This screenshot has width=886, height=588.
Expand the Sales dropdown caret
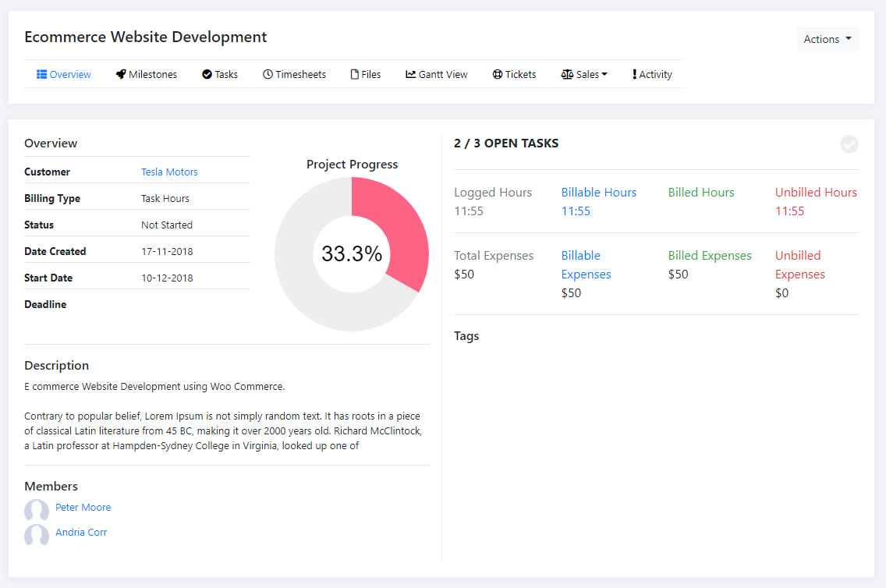point(604,75)
